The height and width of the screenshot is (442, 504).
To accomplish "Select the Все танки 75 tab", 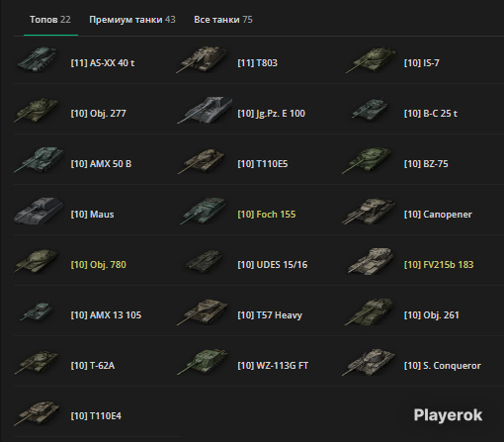I will tap(223, 20).
